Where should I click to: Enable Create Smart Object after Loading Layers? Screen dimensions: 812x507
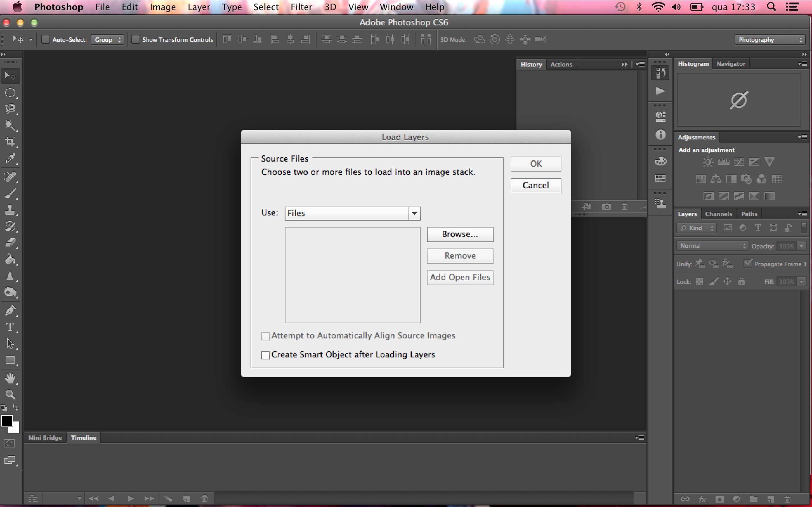point(265,355)
